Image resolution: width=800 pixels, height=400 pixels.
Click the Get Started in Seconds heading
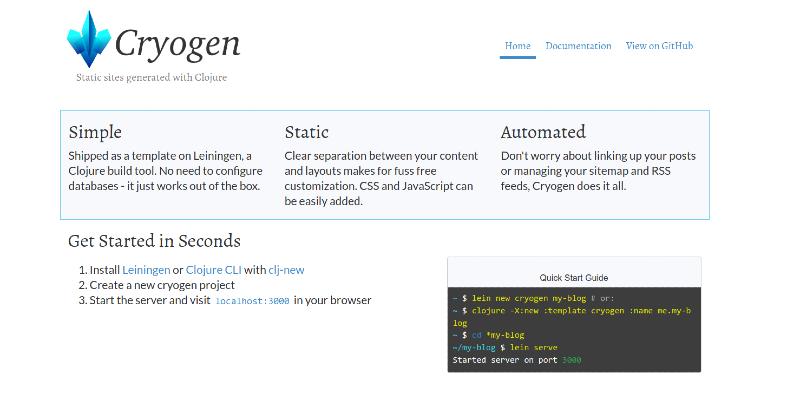point(154,240)
